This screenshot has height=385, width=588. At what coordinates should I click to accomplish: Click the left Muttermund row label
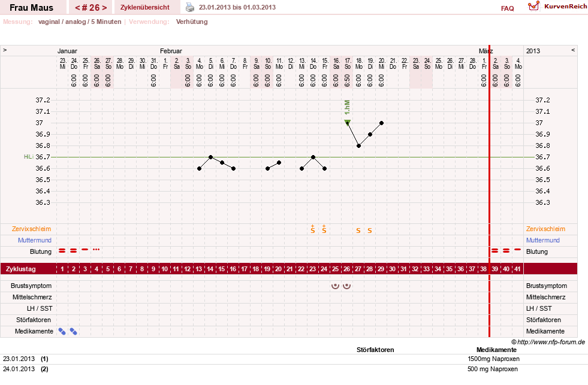[35, 240]
